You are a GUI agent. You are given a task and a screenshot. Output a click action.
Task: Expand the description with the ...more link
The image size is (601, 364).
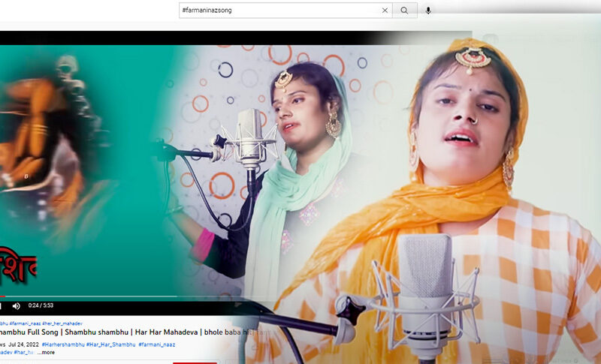(46, 352)
